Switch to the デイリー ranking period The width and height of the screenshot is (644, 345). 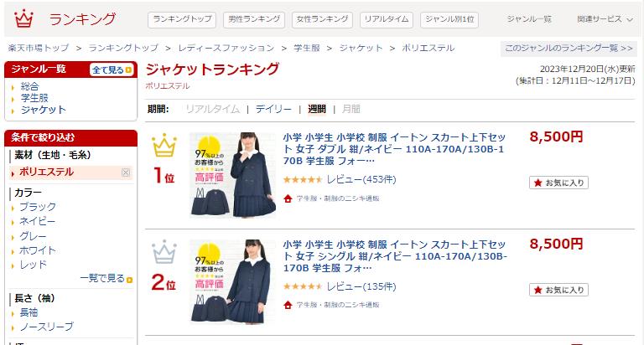tap(273, 109)
